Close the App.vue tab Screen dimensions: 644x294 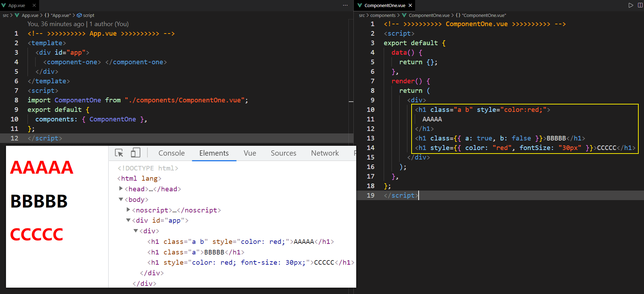coord(34,5)
